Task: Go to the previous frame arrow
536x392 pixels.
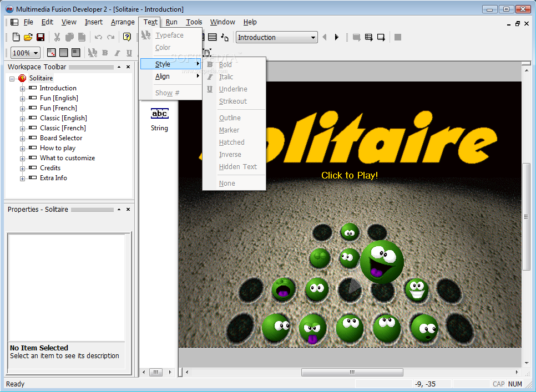Action: pyautogui.click(x=325, y=37)
